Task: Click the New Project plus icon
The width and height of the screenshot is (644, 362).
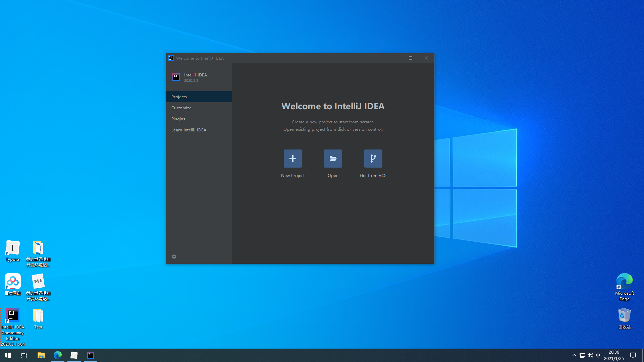Action: pos(292,159)
